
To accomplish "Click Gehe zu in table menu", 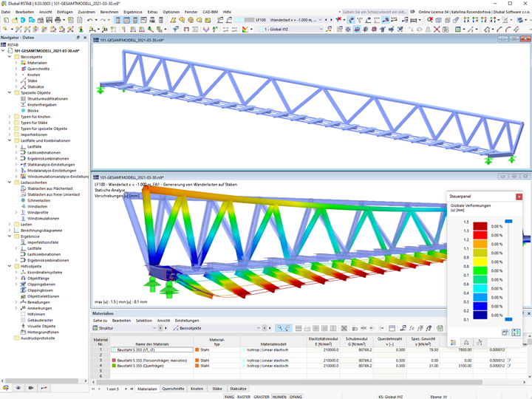I will [100, 321].
